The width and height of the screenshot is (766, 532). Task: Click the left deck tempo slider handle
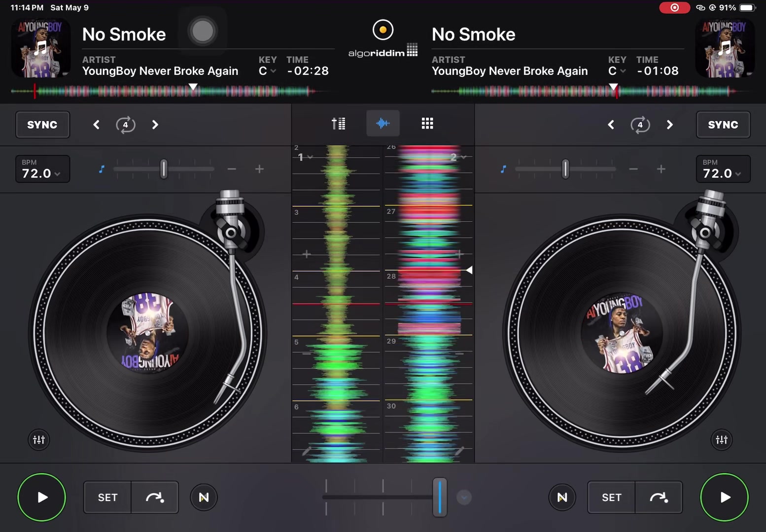coord(164,169)
